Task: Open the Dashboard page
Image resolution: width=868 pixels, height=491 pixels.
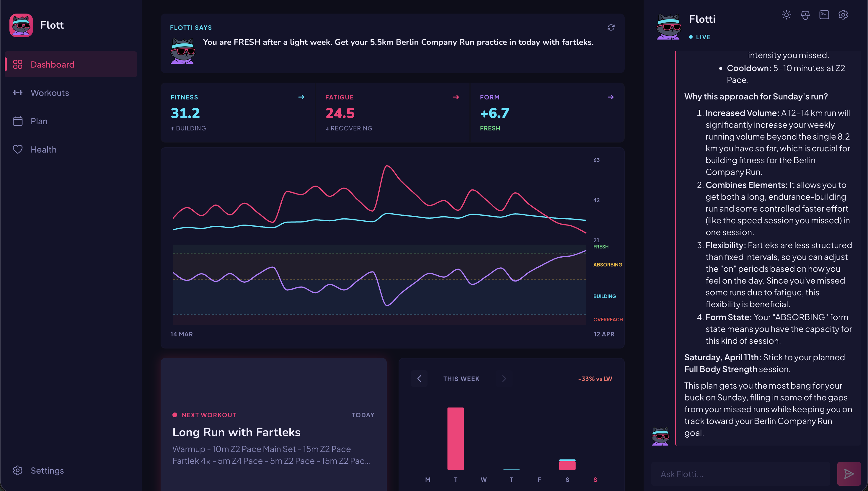Action: tap(71, 64)
